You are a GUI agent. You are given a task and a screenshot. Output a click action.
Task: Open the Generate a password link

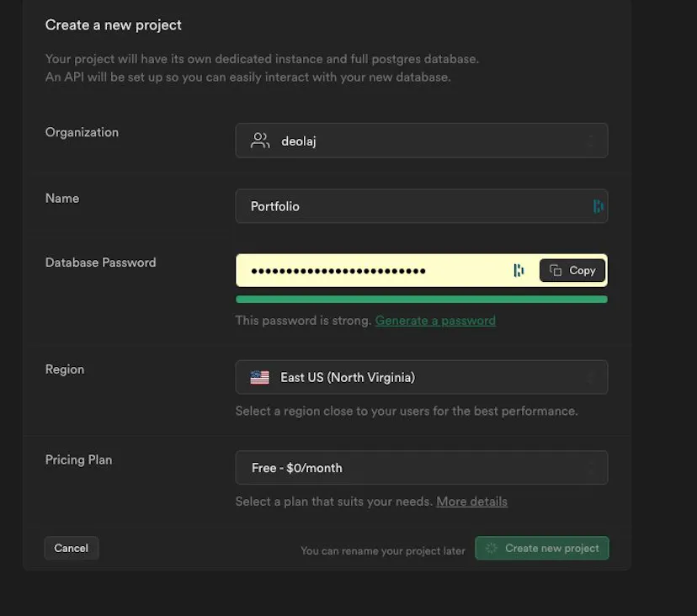(x=435, y=320)
